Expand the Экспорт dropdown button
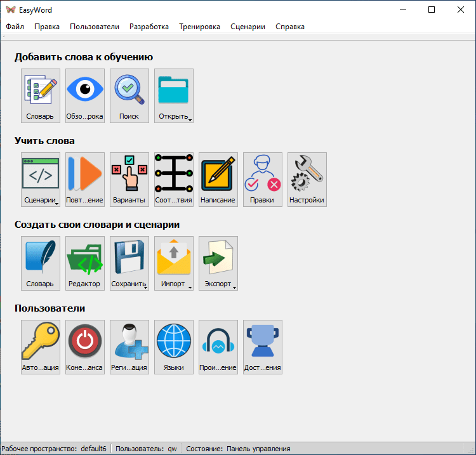Image resolution: width=476 pixels, height=455 pixels. 234,287
